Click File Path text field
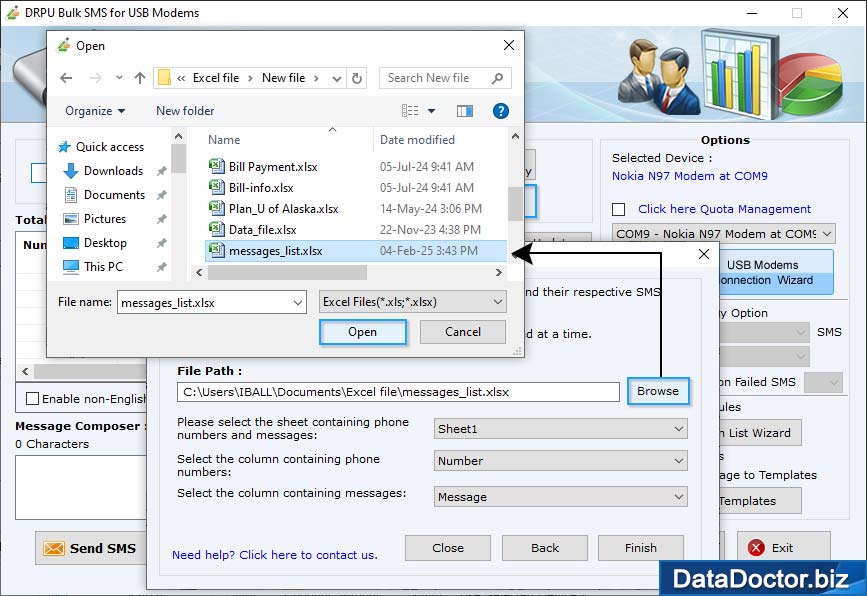This screenshot has width=867, height=596. [398, 392]
